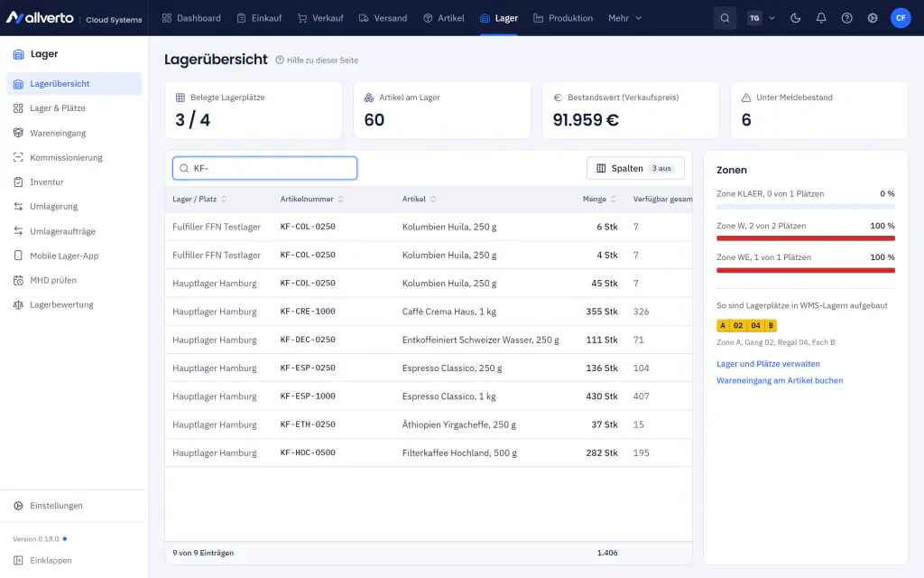Open Kommissionierung in the sidebar
Viewport: 924px width, 578px height.
(74, 157)
